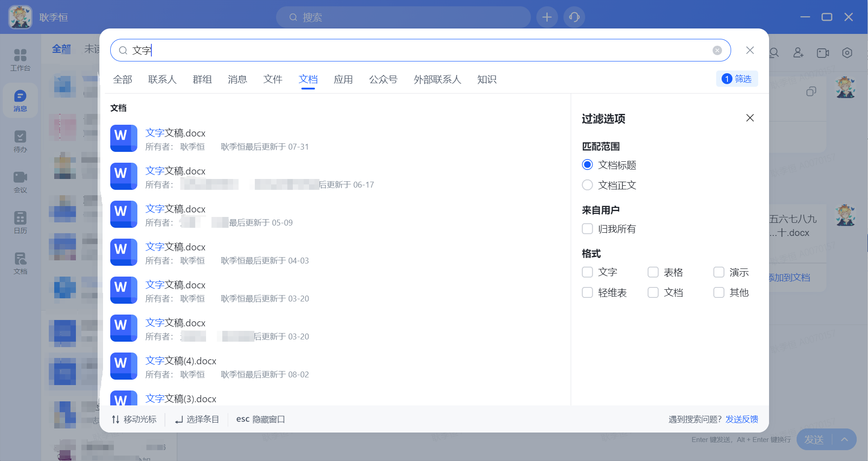This screenshot has height=461, width=868.
Task: Click the add member icon in chat header
Action: click(x=798, y=53)
